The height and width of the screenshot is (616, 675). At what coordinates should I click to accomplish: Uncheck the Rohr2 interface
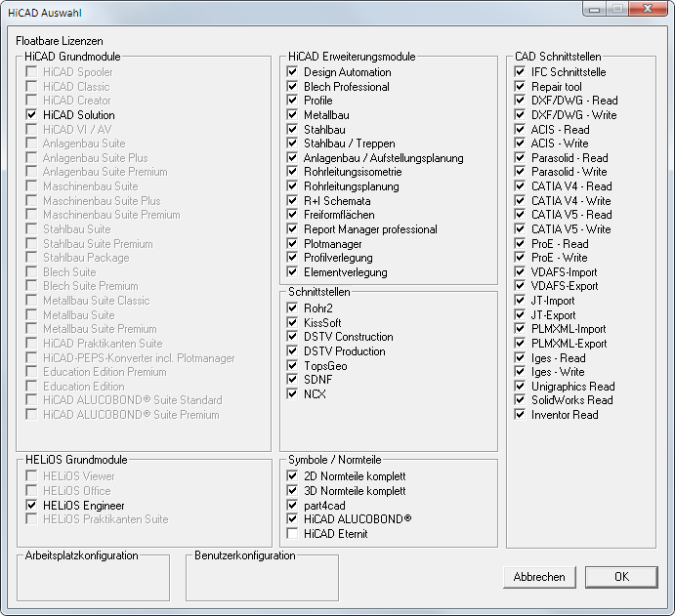292,308
